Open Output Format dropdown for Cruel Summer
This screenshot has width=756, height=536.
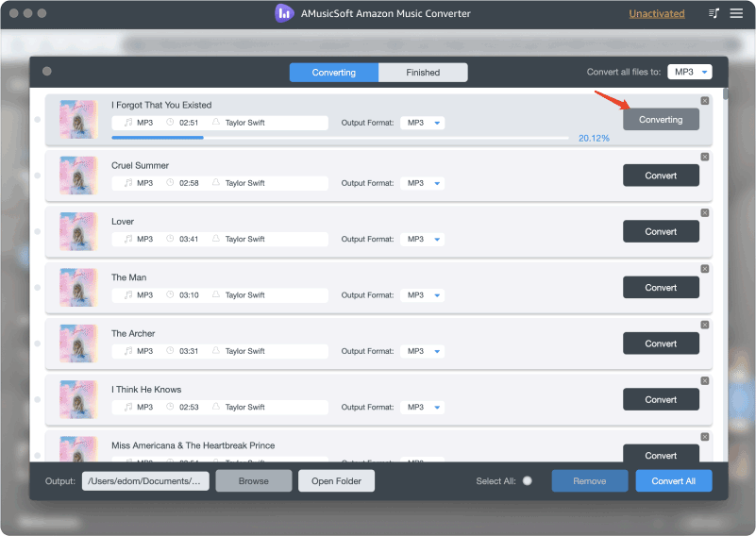[422, 183]
